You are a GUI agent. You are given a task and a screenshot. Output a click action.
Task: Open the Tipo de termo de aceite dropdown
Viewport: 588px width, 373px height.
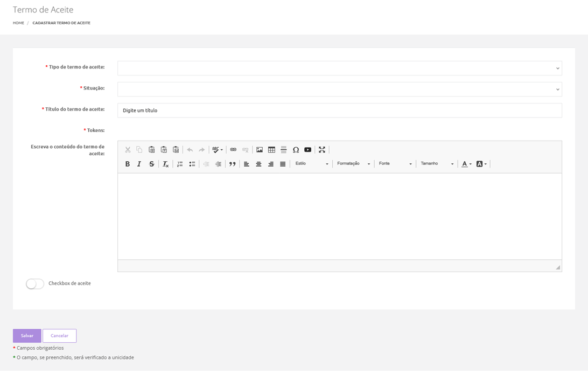click(340, 68)
